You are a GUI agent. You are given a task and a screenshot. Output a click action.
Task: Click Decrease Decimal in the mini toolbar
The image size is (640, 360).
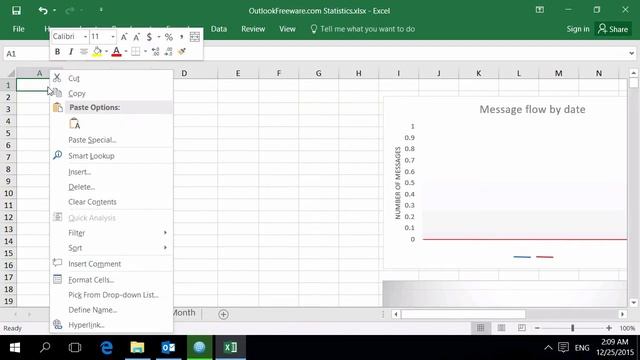[x=169, y=52]
